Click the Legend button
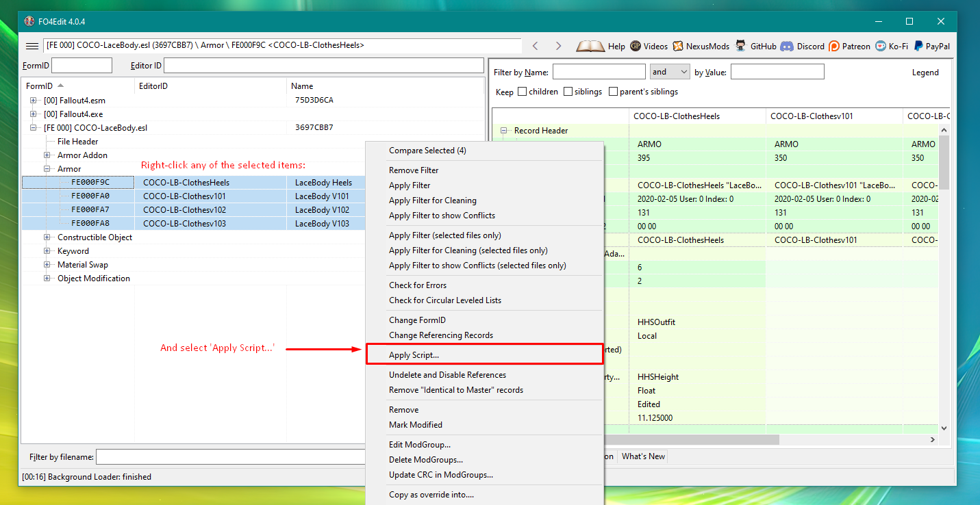980x505 pixels. click(x=925, y=73)
